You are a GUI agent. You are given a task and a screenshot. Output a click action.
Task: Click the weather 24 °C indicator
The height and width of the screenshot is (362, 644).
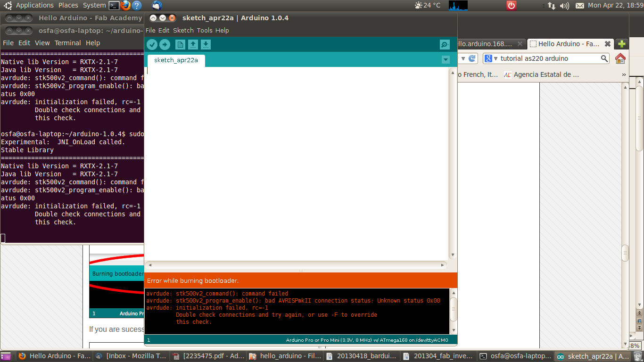pyautogui.click(x=428, y=6)
